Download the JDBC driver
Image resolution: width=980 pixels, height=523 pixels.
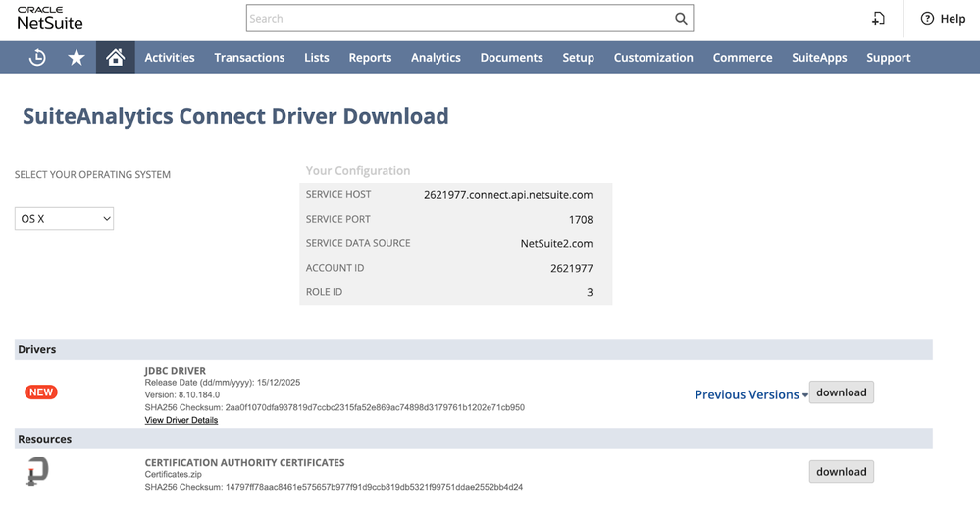click(841, 392)
